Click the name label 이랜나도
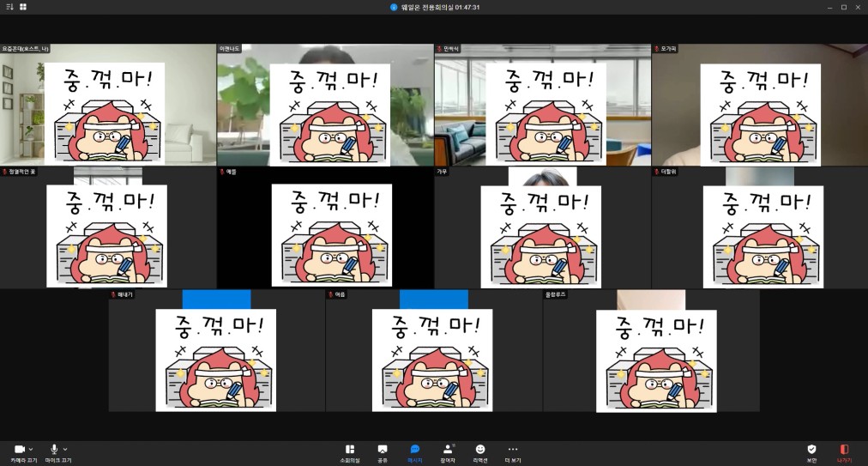Viewport: 868px width, 466px height. point(230,49)
